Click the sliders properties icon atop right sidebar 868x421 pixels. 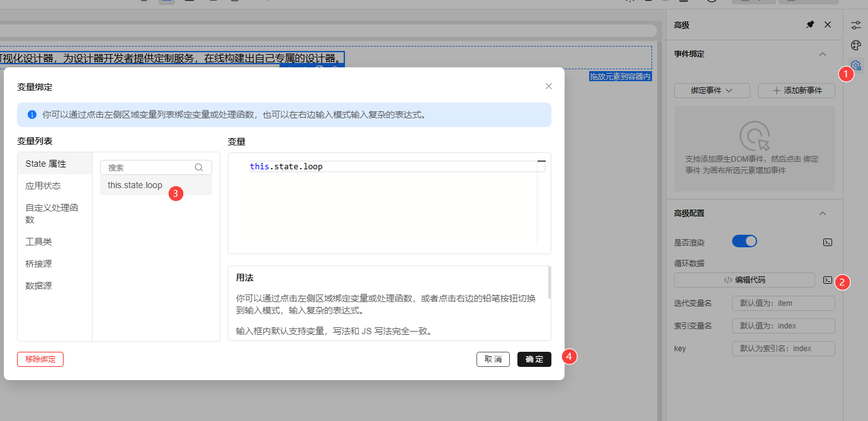click(x=856, y=25)
